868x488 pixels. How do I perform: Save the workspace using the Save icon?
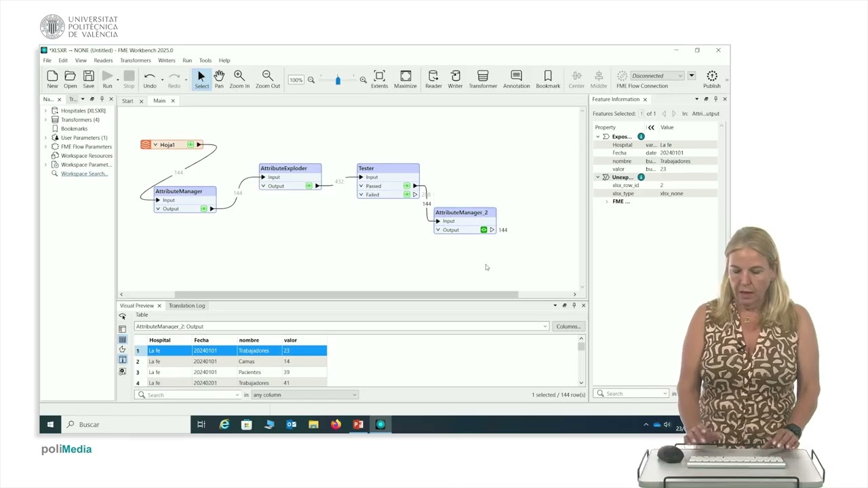[x=88, y=79]
